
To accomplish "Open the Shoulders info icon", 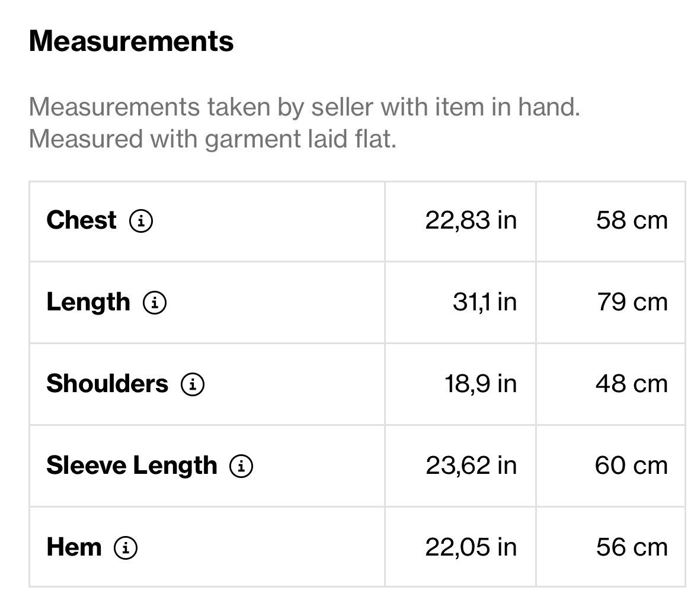I will click(x=193, y=384).
